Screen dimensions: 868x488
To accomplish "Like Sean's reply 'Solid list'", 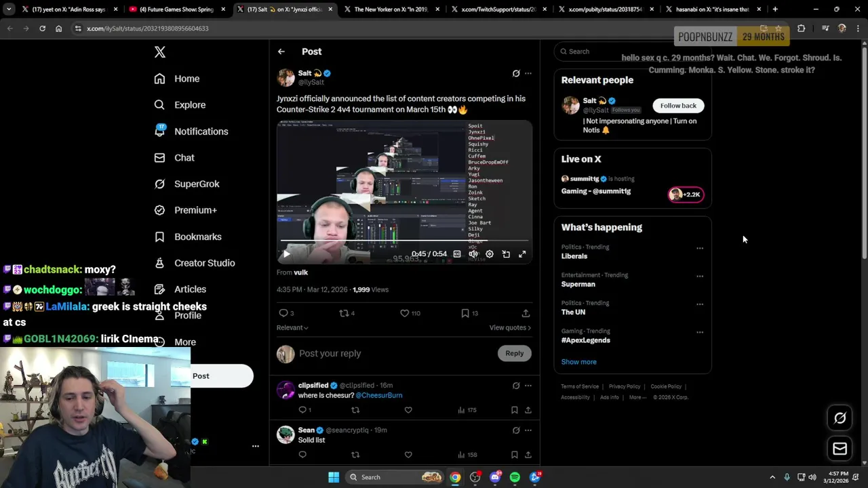I will [408, 455].
